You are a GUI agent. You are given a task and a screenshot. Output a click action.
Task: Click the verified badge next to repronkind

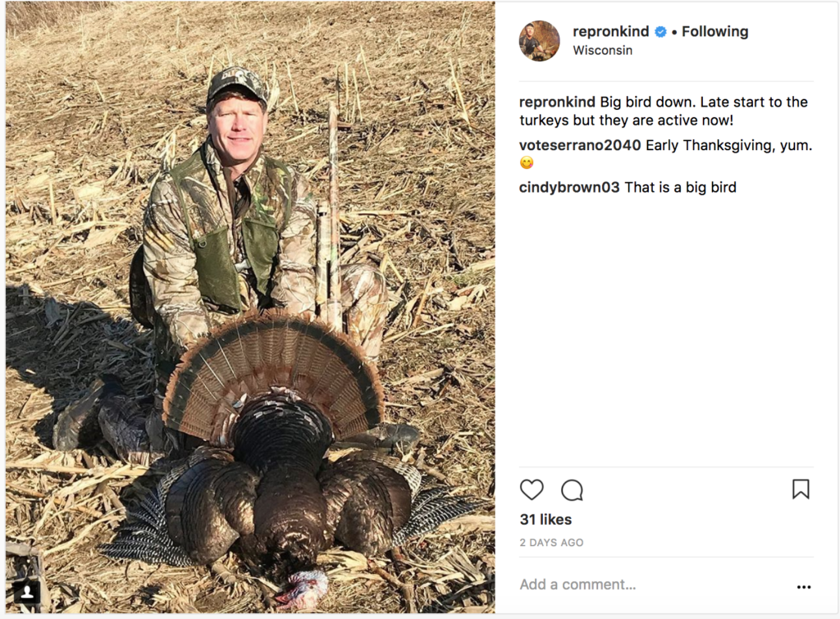coord(661,32)
